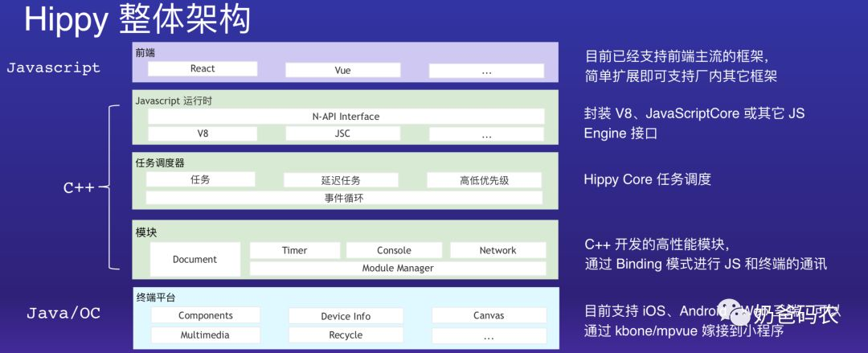The height and width of the screenshot is (353, 868).
Task: Click the 任务调度器 layer heading
Action: point(160,163)
